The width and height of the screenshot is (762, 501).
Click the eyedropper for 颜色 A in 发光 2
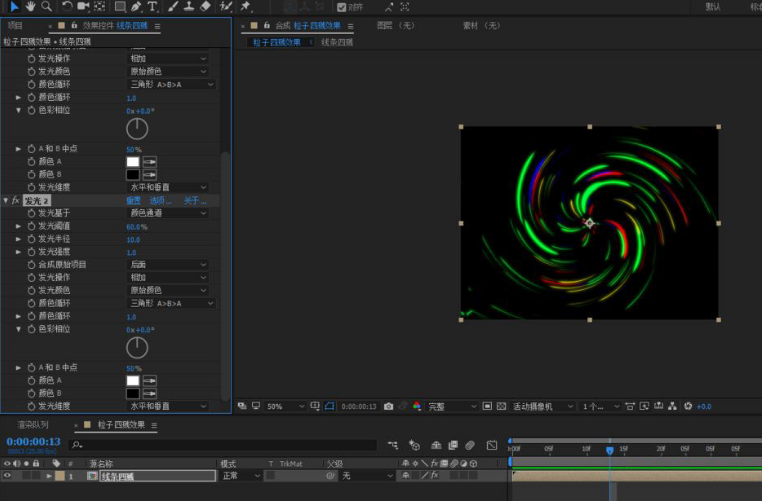150,380
